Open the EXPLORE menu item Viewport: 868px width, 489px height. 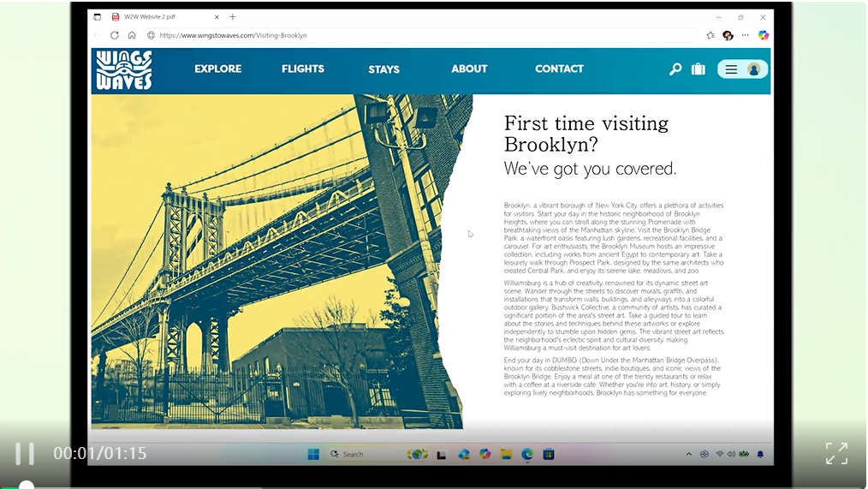pyautogui.click(x=217, y=69)
